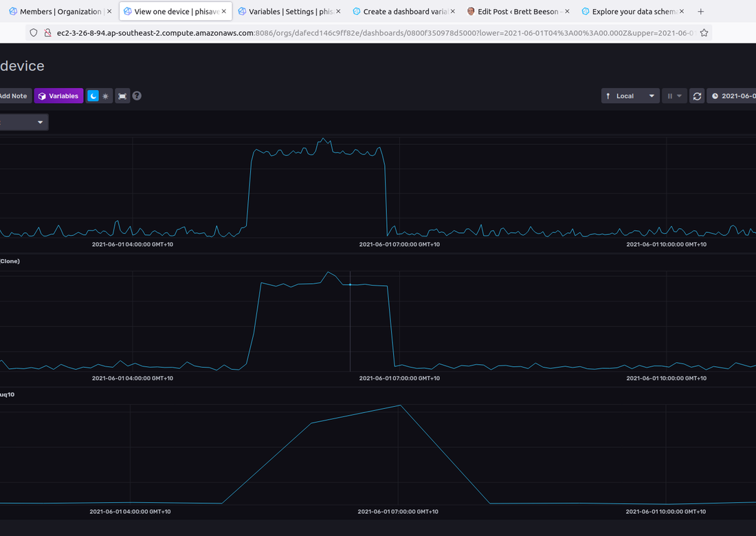Switch to dark mode with moon toggle

click(93, 96)
